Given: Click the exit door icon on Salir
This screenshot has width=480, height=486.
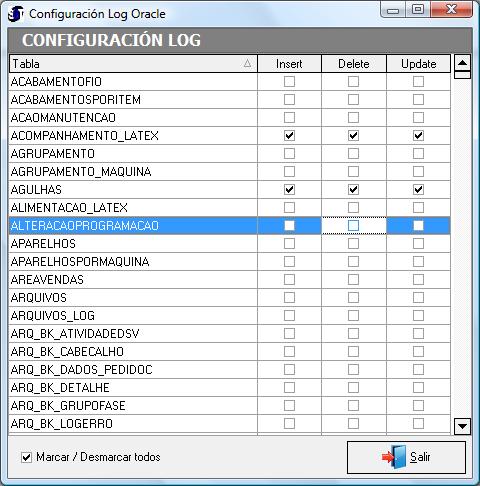Looking at the screenshot, I should click(394, 457).
